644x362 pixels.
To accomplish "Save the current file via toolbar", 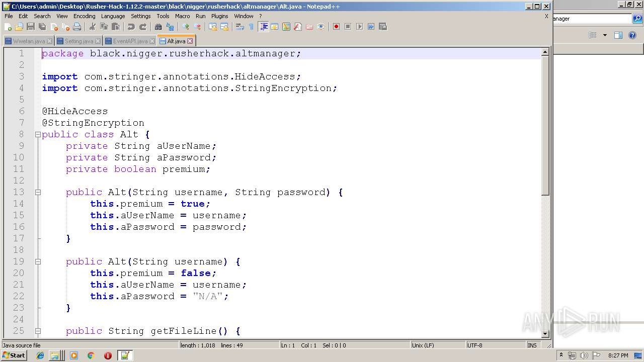I will [x=31, y=27].
